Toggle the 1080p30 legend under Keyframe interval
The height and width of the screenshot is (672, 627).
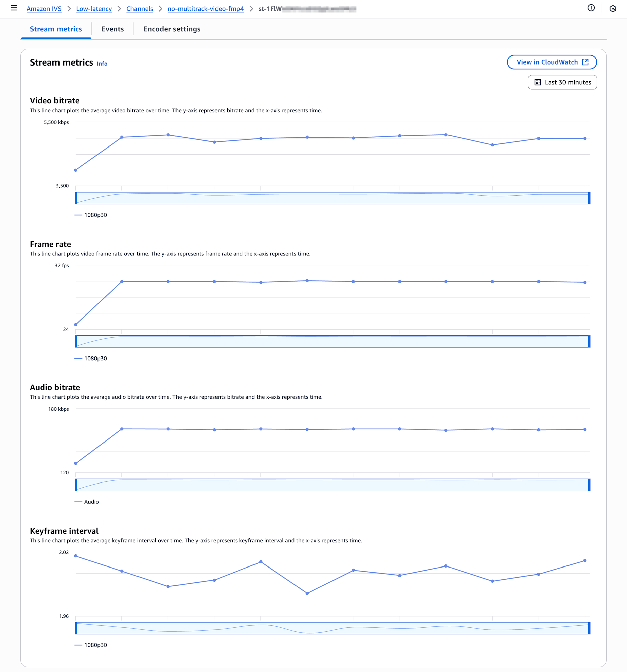click(91, 645)
